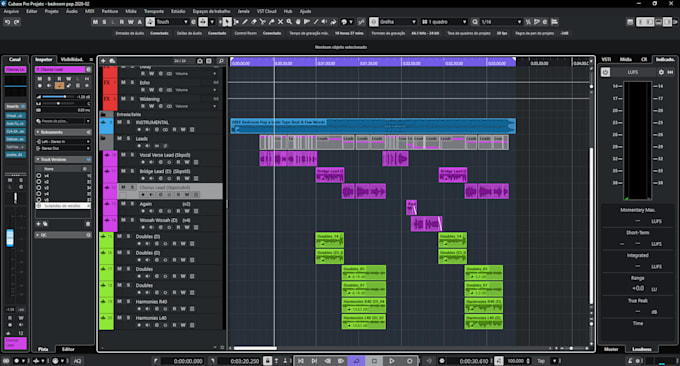This screenshot has width=680, height=366.
Task: Deactivate all Mute states with global M
Action: tap(95, 22)
